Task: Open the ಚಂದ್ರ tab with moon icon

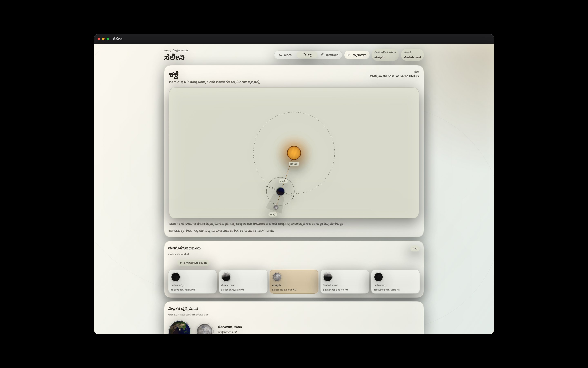Action: pos(285,55)
